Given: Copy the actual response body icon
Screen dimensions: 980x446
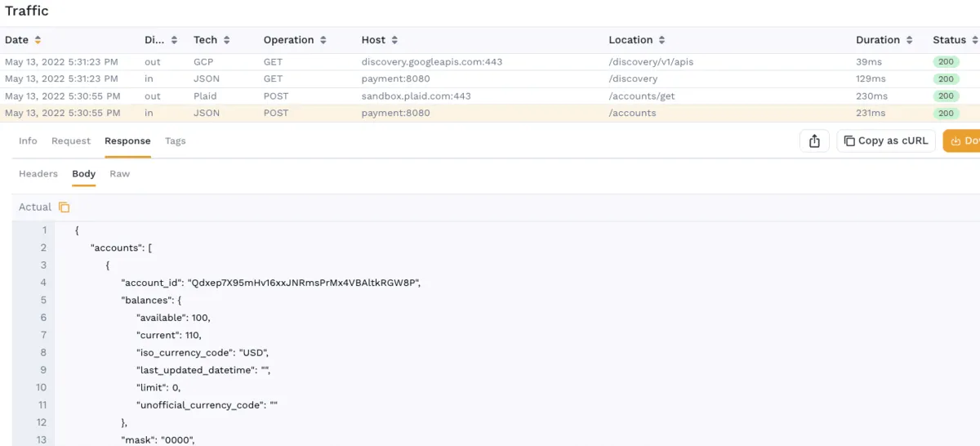Looking at the screenshot, I should click(x=65, y=207).
